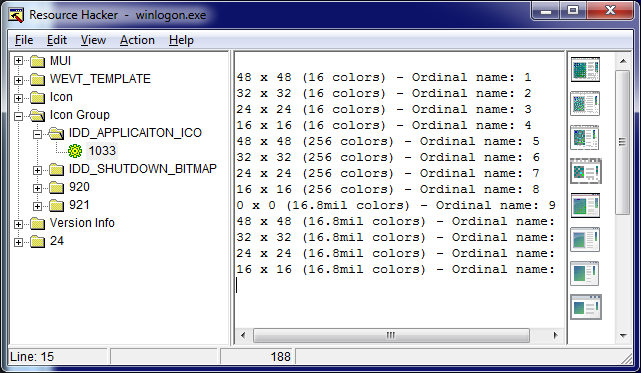Viewport: 641px width, 373px height.
Task: Select fourth icon thumbnail in preview strip
Action: click(585, 171)
